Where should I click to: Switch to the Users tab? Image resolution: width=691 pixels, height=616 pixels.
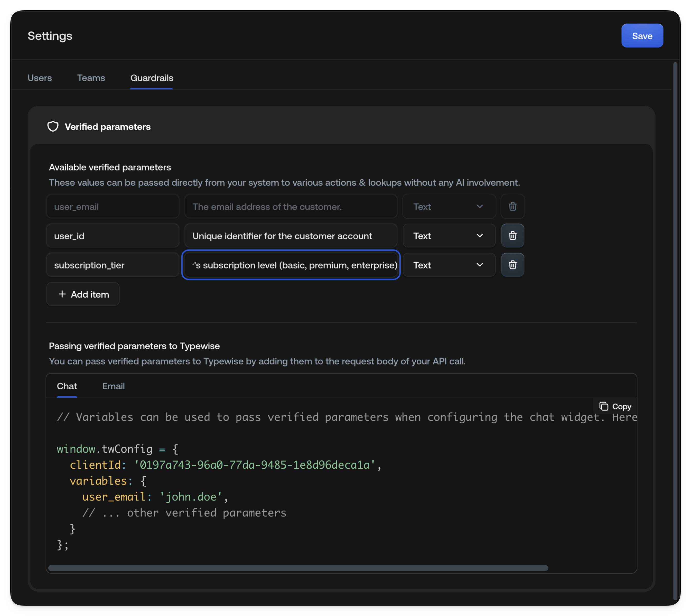pos(40,78)
